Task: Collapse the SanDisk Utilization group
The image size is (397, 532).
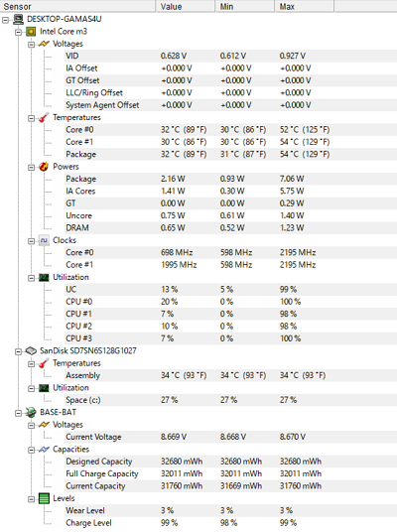Action: 31,388
